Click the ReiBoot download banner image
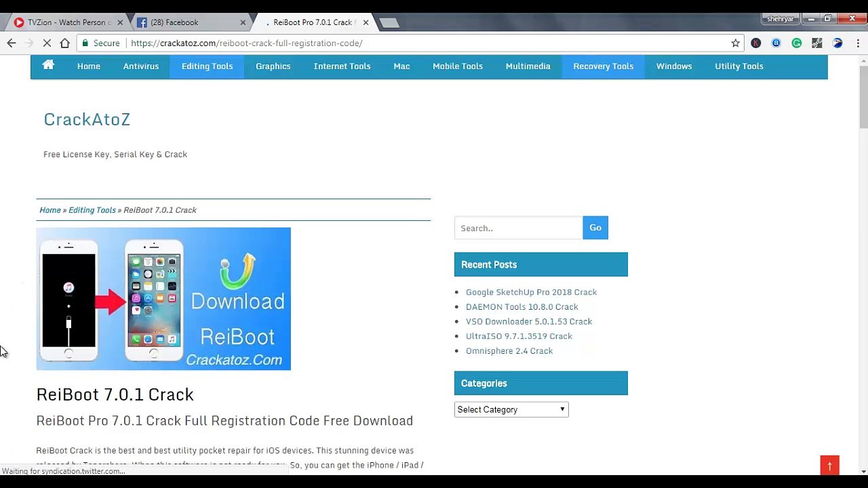 tap(163, 299)
